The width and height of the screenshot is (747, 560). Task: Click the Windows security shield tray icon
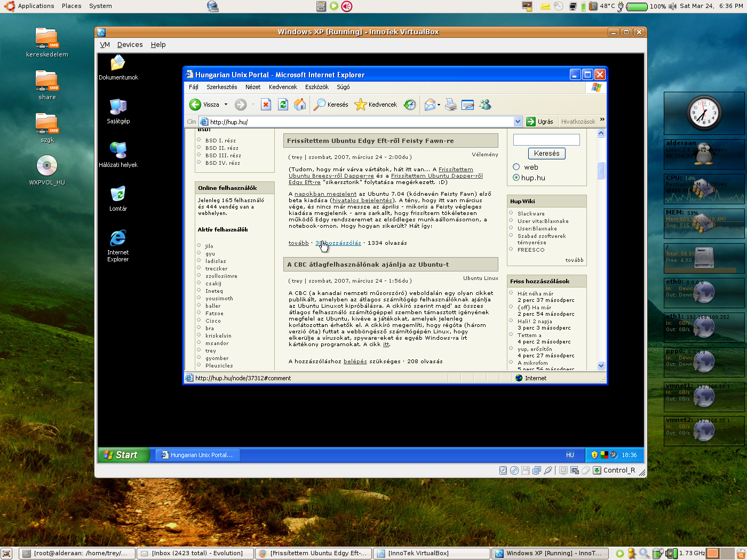click(x=594, y=455)
